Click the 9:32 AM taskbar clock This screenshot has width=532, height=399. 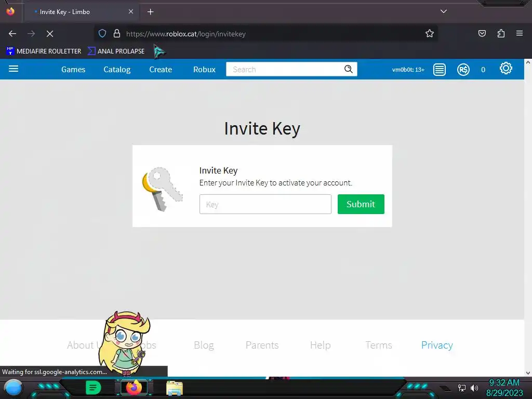pos(504,383)
